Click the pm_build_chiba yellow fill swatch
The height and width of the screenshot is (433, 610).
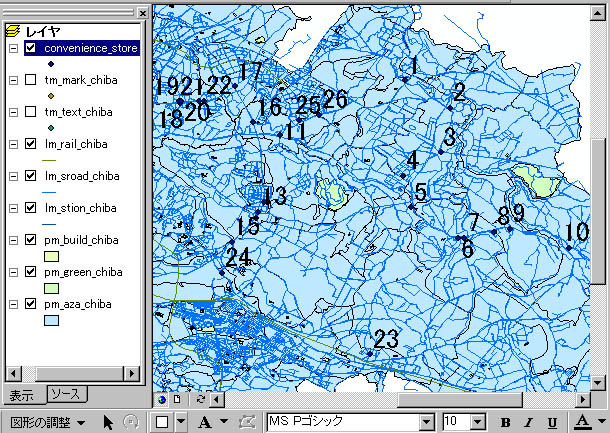tap(51, 256)
